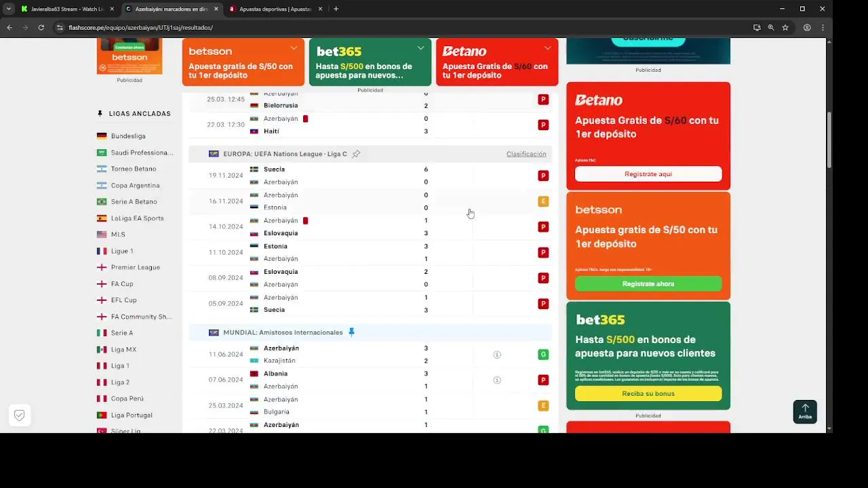Close the Apuestas deportivas tab
The image size is (868, 488).
tap(320, 9)
